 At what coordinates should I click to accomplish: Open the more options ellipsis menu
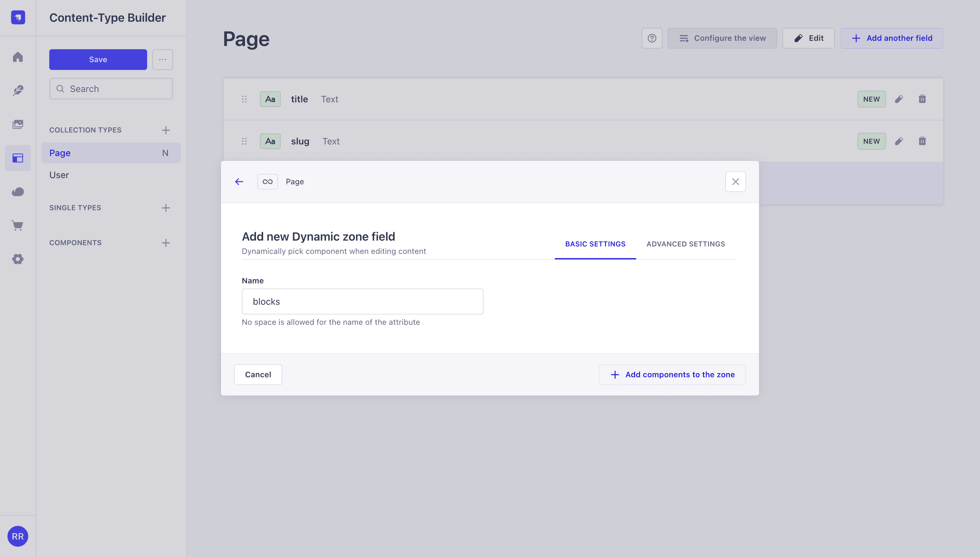click(163, 59)
